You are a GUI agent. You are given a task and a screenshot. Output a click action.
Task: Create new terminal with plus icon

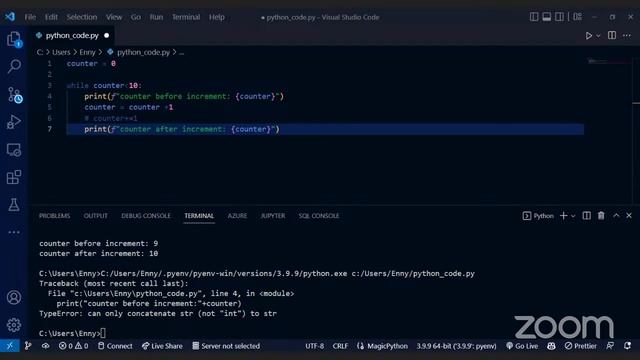pos(564,216)
